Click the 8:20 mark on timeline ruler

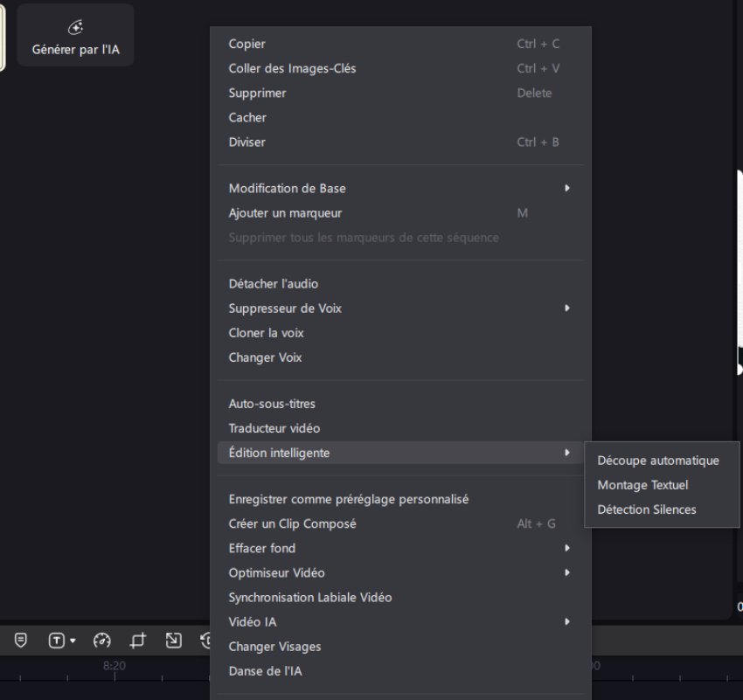click(x=115, y=666)
